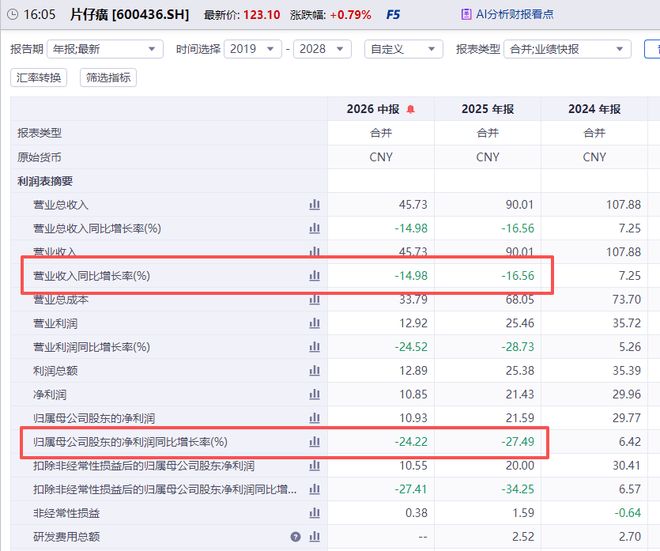Open chart for 归属母公司股东的净利润同比增长率(%) row
The image size is (660, 551).
click(314, 442)
